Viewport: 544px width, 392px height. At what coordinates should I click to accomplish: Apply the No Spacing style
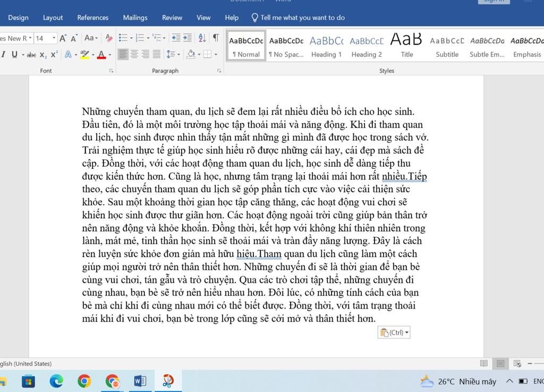pyautogui.click(x=286, y=46)
